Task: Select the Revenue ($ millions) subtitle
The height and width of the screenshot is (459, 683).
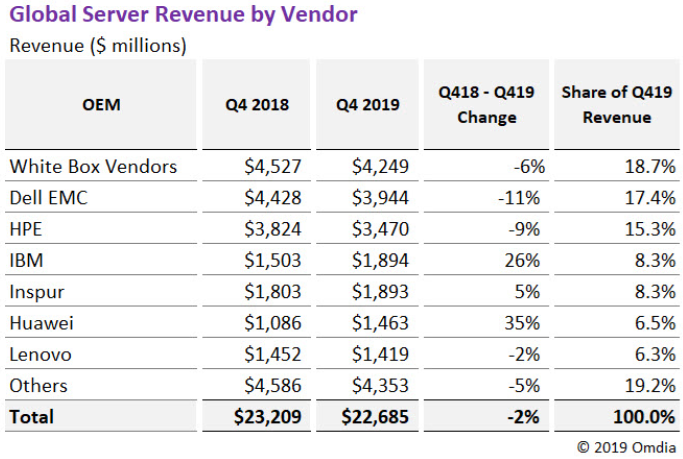Action: click(98, 46)
